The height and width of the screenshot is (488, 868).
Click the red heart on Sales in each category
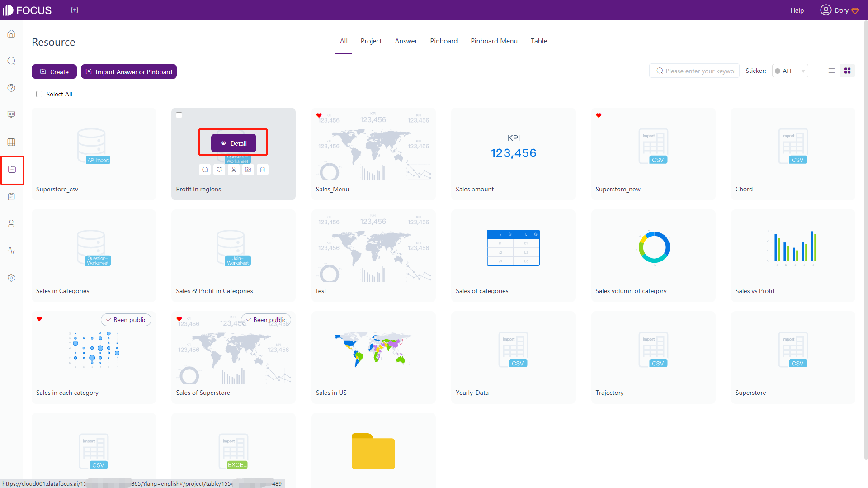[x=39, y=319]
